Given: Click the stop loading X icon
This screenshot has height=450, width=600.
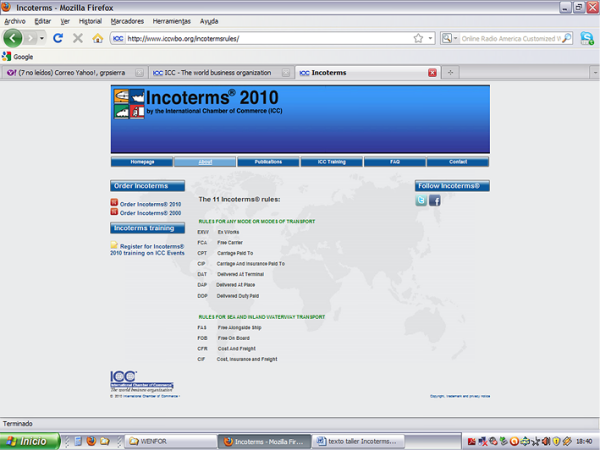Looking at the screenshot, I should click(x=78, y=38).
